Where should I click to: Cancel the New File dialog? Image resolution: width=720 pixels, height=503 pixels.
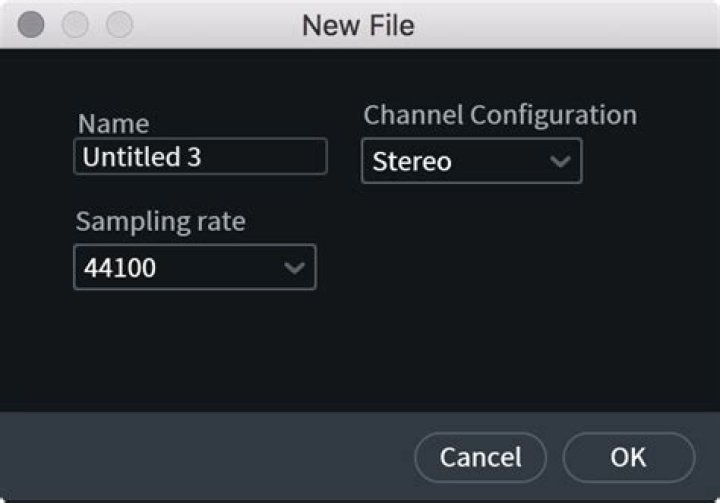480,458
